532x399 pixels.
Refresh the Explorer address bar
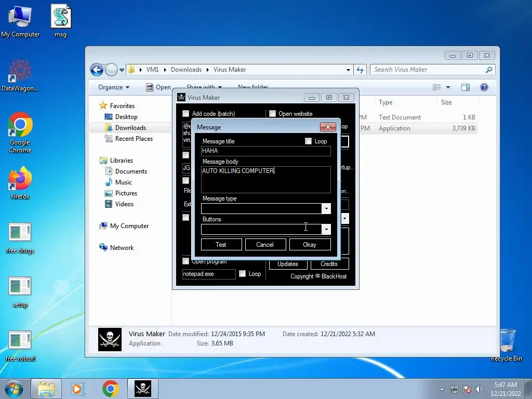[x=360, y=70]
